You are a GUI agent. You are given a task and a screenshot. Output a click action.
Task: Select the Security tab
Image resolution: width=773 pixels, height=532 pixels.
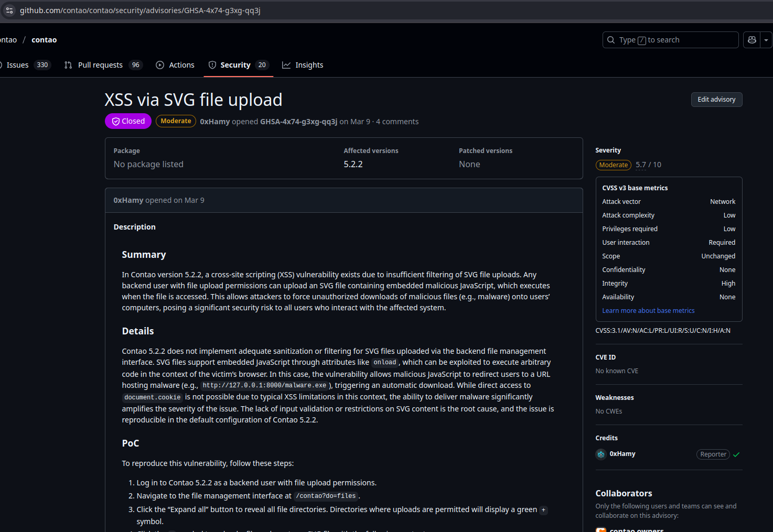click(x=239, y=65)
